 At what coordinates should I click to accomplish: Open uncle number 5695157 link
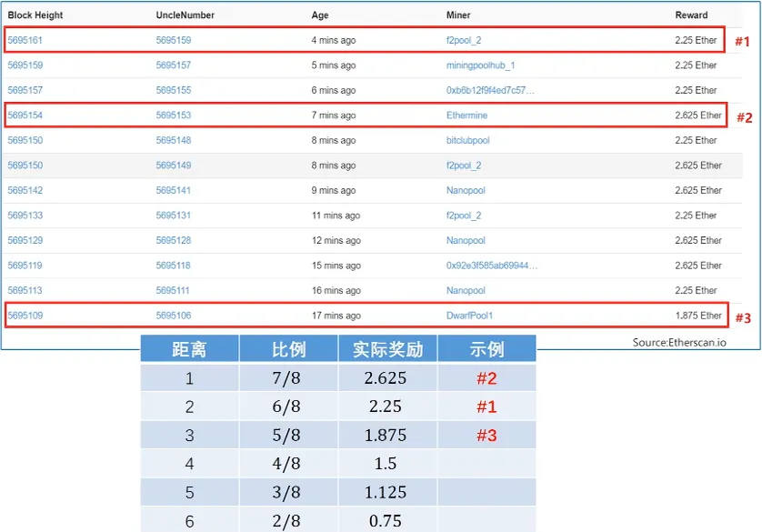(174, 65)
